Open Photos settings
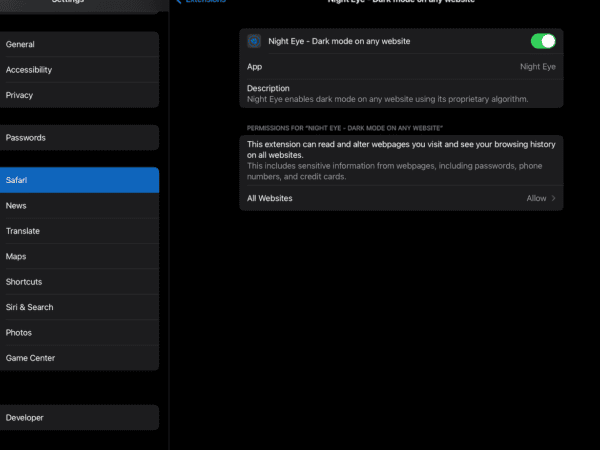The height and width of the screenshot is (450, 600). 79,333
